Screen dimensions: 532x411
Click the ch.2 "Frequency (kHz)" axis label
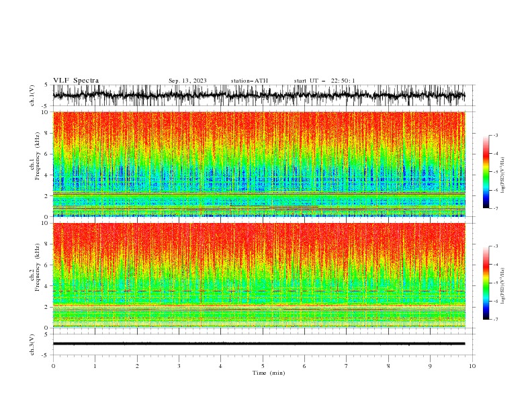tap(37, 267)
